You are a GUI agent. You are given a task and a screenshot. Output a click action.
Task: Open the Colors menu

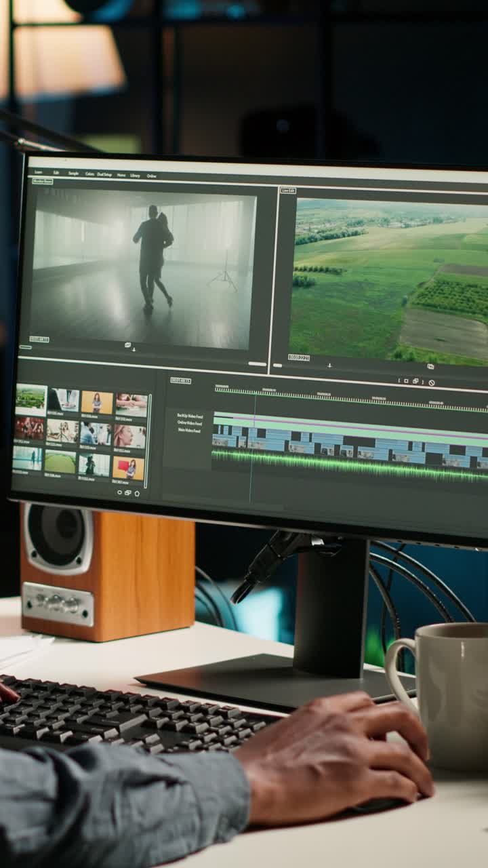point(89,174)
